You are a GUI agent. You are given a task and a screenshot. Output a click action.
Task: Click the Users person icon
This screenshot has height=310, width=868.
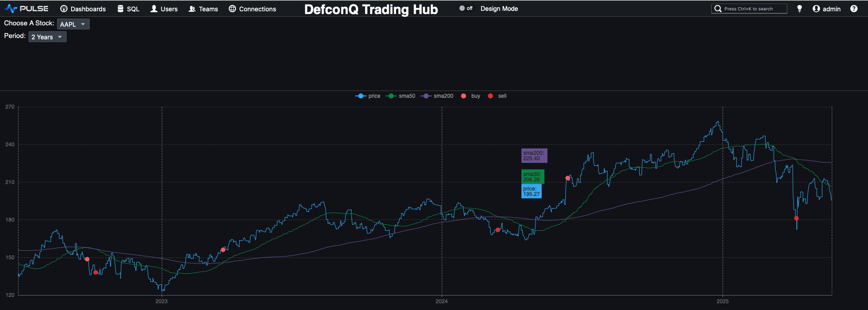(154, 9)
